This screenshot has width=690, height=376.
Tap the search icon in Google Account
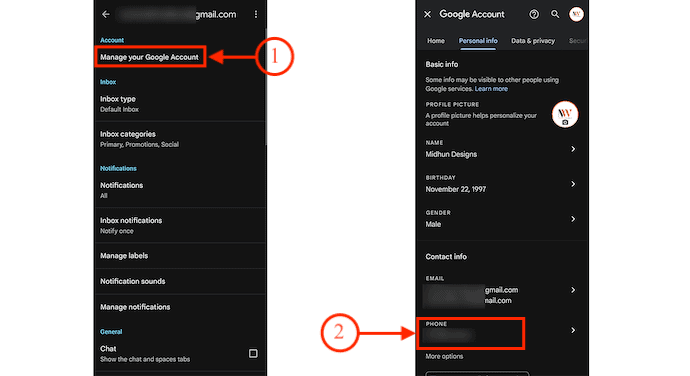(x=555, y=15)
